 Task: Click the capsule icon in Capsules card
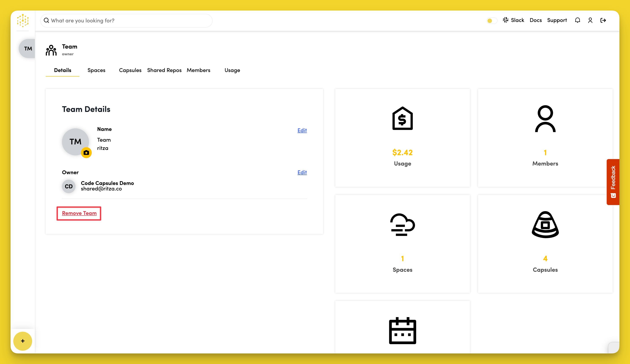(545, 224)
